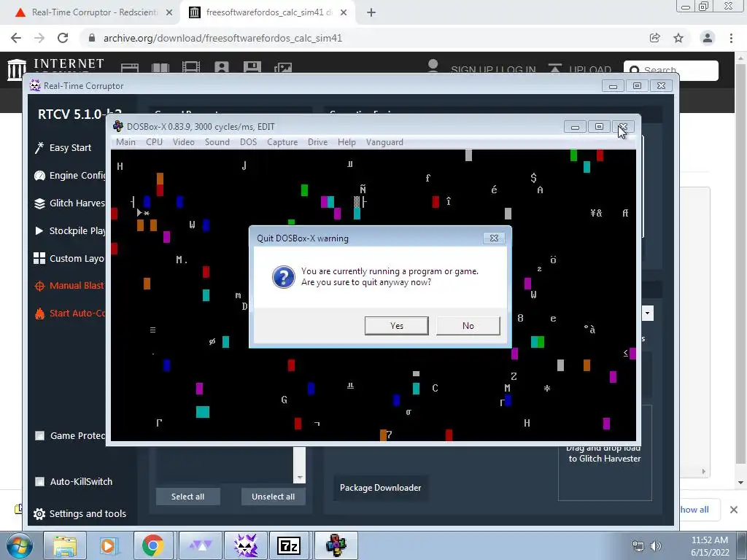
Task: Click the DOSBox-X title bar icon
Action: click(x=118, y=127)
